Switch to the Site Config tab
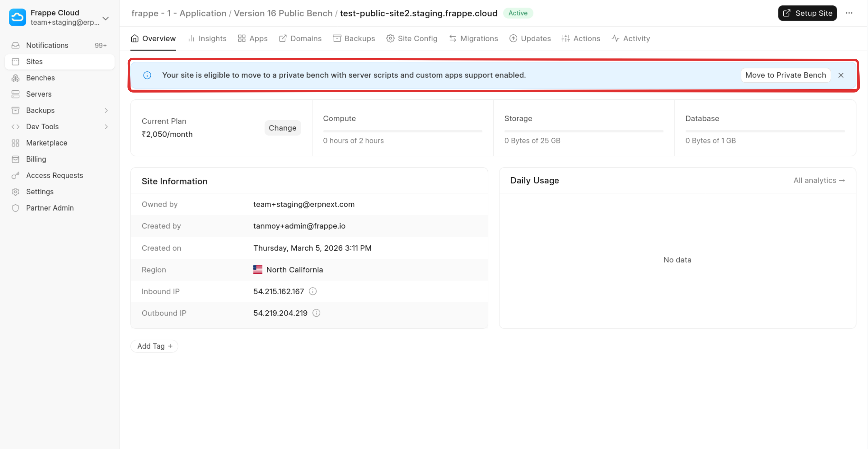 click(x=412, y=38)
